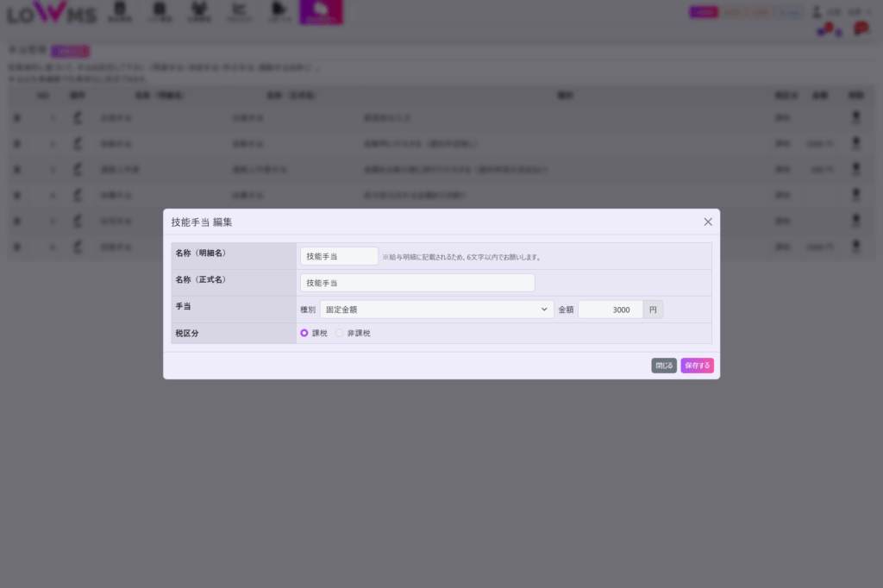Click the purple badge button beside the page heading
The image size is (883, 588).
click(70, 51)
